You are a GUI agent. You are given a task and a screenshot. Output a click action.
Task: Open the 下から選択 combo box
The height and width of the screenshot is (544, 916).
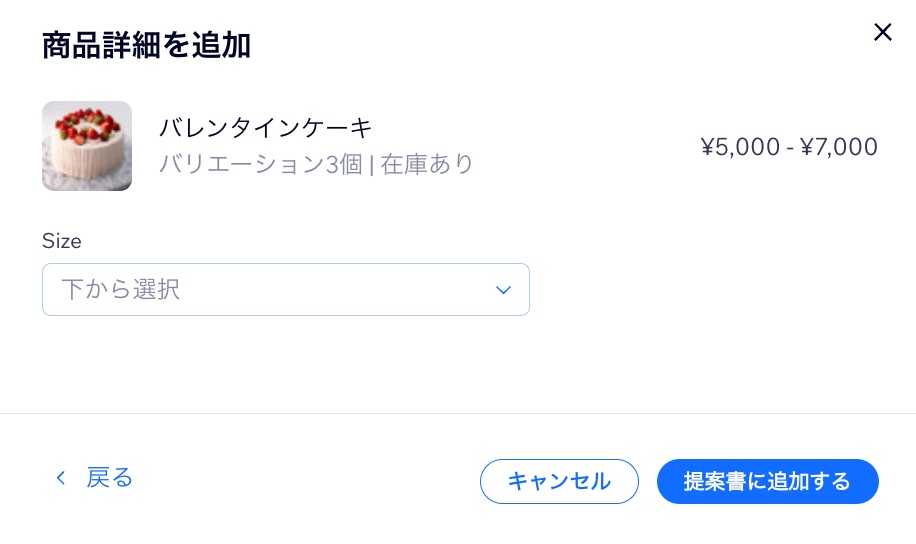tap(285, 290)
